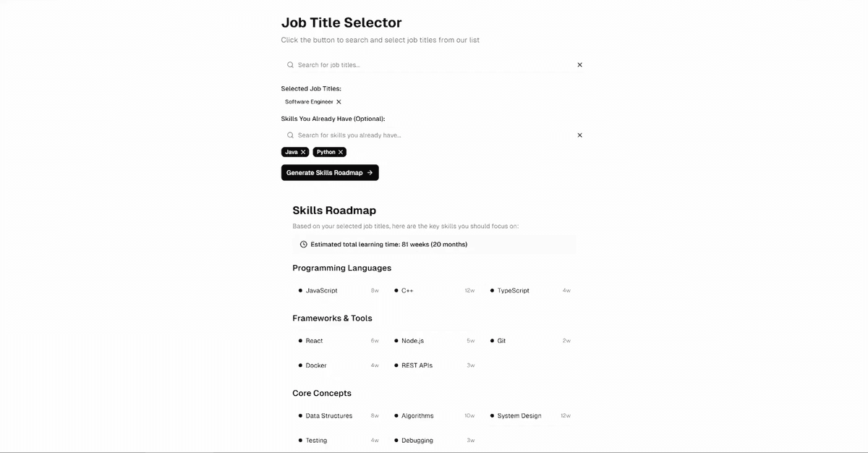The width and height of the screenshot is (868, 453).
Task: Remove the Software Engineer job title chip
Action: coord(337,101)
